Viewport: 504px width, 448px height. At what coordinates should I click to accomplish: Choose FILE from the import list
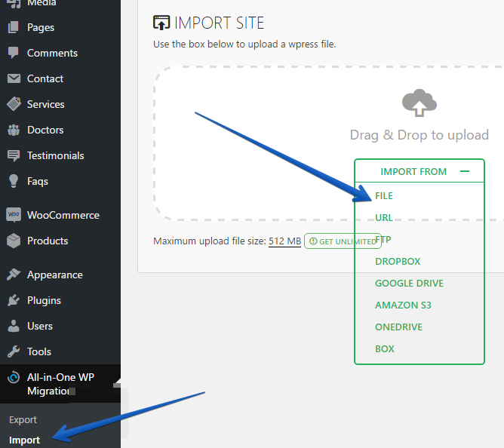coord(384,196)
